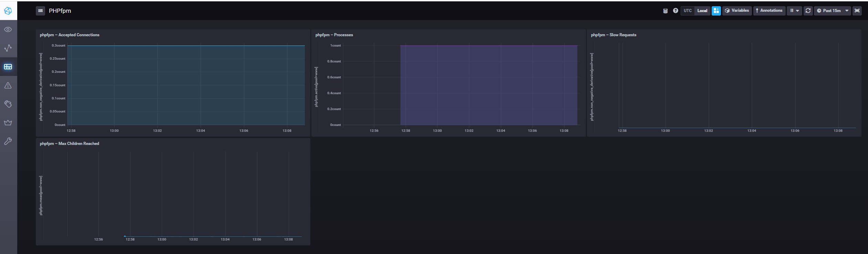
Task: Click inside the Accepted Connections teal graph area
Action: click(186, 85)
